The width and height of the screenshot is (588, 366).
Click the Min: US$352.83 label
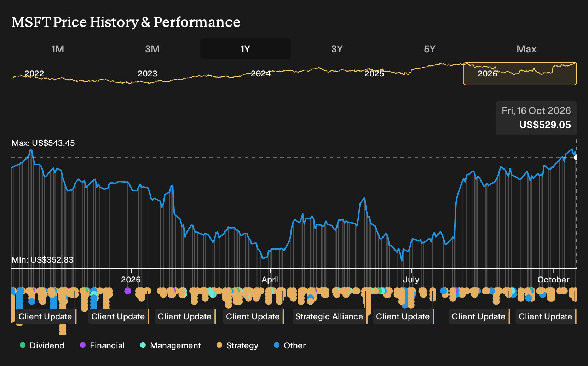coord(42,260)
